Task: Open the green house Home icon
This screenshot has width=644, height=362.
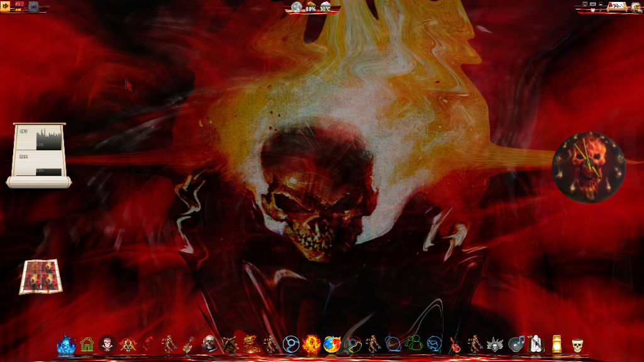Action: click(x=87, y=344)
